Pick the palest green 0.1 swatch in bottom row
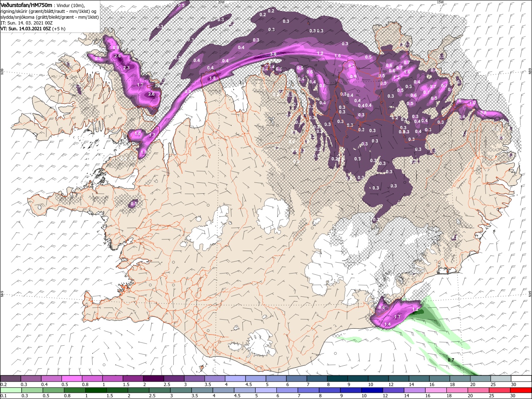The height and width of the screenshot is (399, 532). [10, 390]
